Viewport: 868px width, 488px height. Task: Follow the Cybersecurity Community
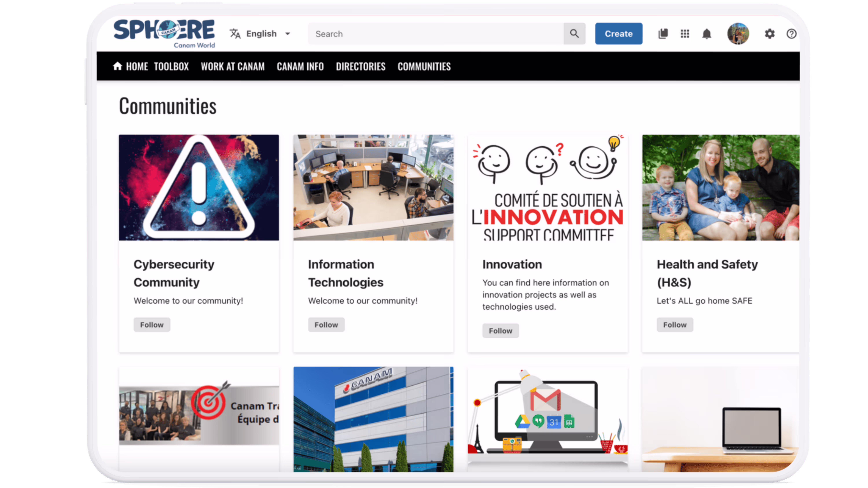(x=152, y=325)
